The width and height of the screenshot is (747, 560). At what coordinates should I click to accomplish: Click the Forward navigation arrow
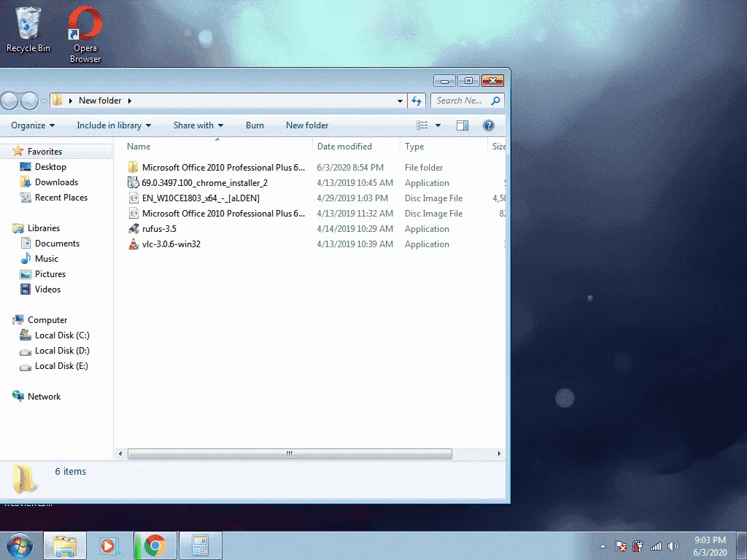[29, 101]
